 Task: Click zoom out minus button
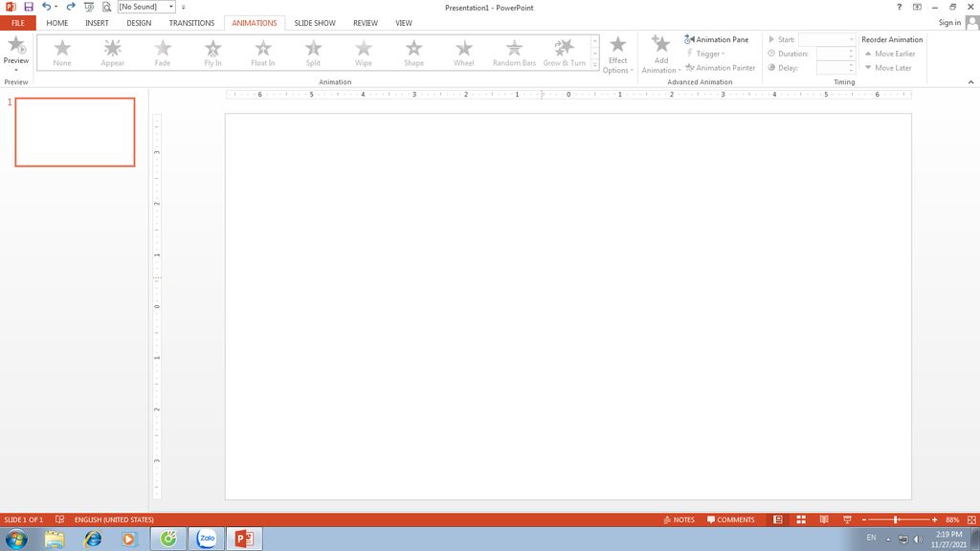tap(864, 519)
